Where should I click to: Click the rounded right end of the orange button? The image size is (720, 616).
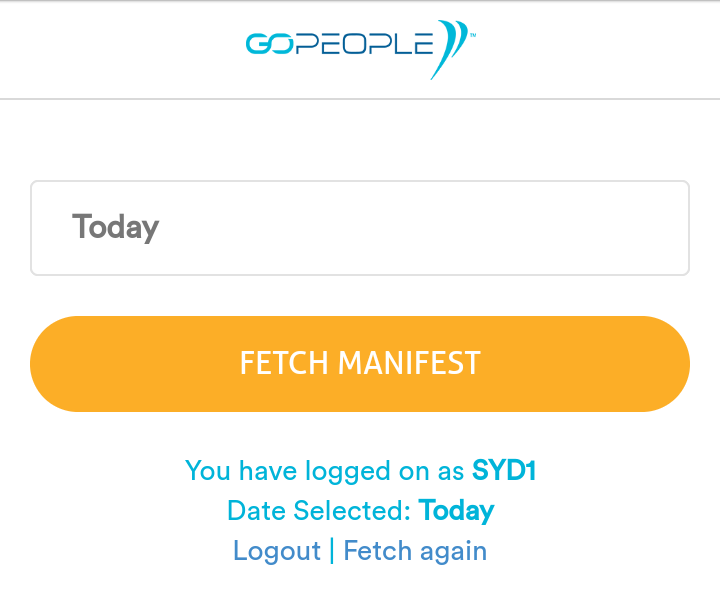pyautogui.click(x=665, y=364)
